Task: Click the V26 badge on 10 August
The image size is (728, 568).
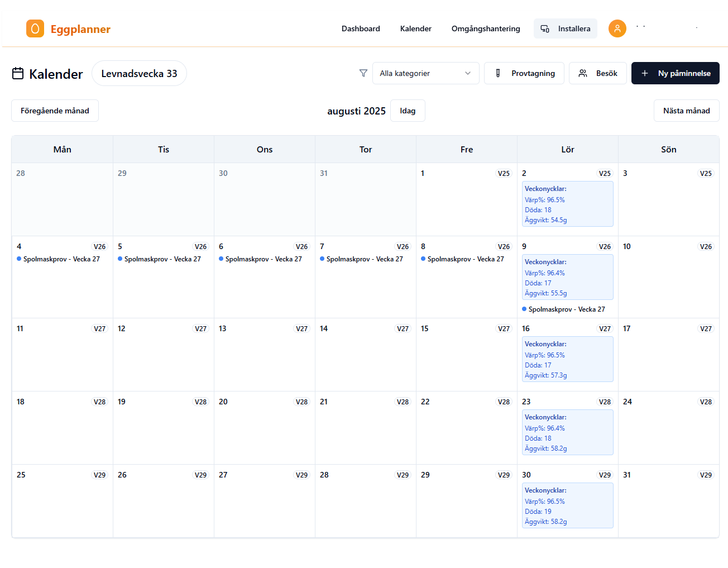Action: pyautogui.click(x=706, y=247)
